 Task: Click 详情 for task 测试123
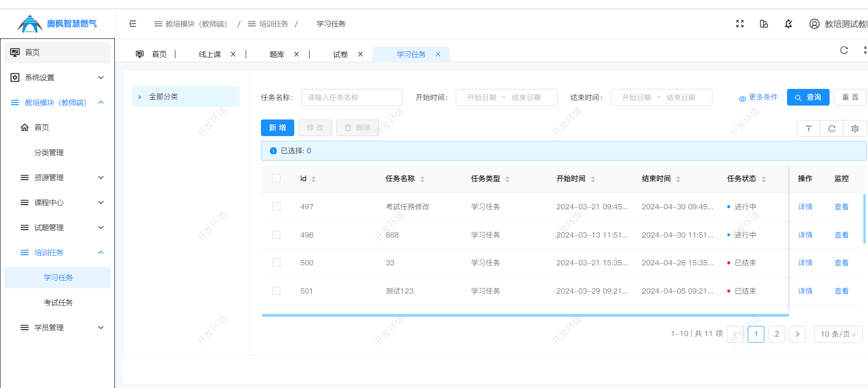[x=805, y=291]
